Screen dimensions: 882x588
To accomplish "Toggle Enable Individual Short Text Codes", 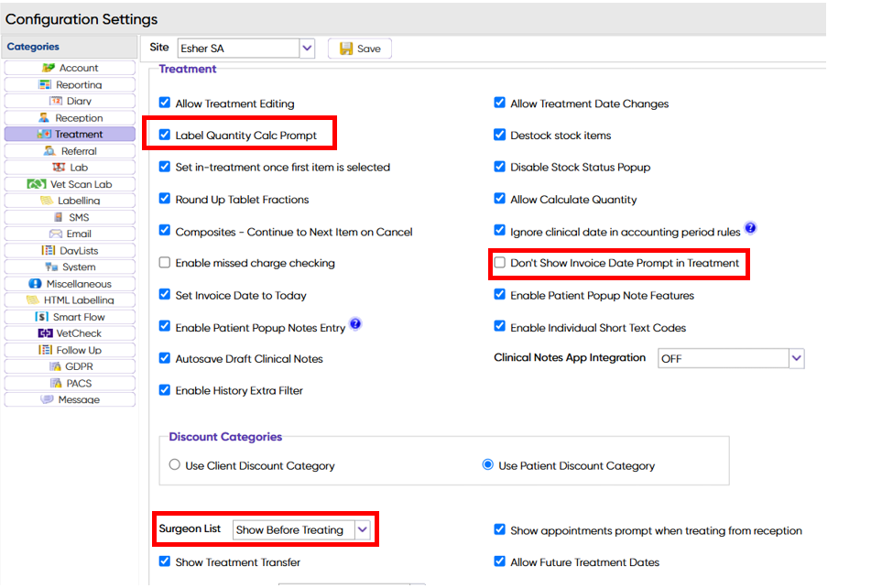I will pyautogui.click(x=499, y=326).
